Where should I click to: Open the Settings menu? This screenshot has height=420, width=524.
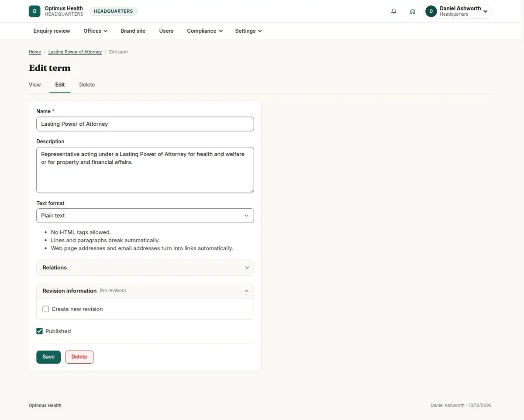pyautogui.click(x=248, y=31)
